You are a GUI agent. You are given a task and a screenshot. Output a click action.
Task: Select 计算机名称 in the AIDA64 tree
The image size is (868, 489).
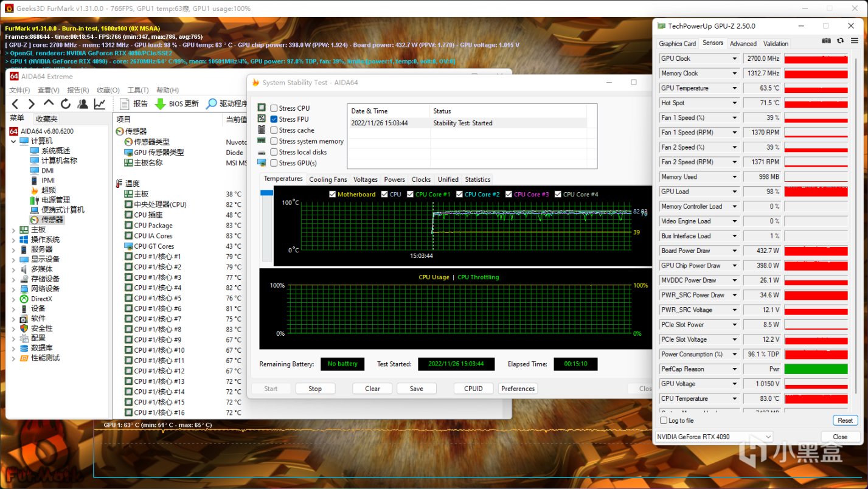pos(54,161)
